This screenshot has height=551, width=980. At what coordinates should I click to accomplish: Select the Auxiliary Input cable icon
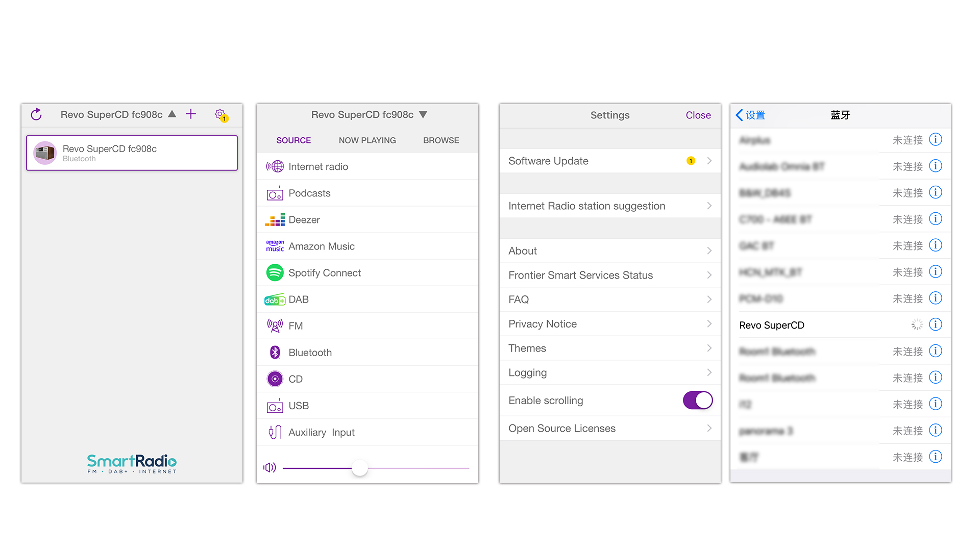tap(275, 432)
